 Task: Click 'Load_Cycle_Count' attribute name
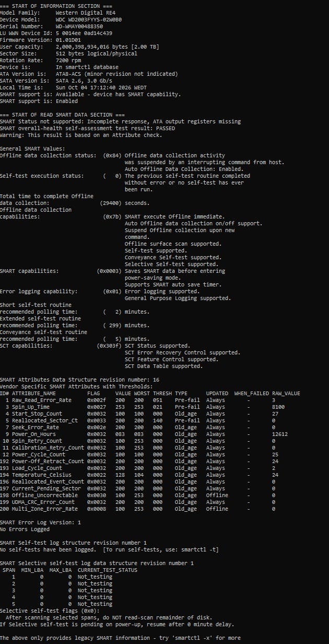pyautogui.click(x=37, y=468)
